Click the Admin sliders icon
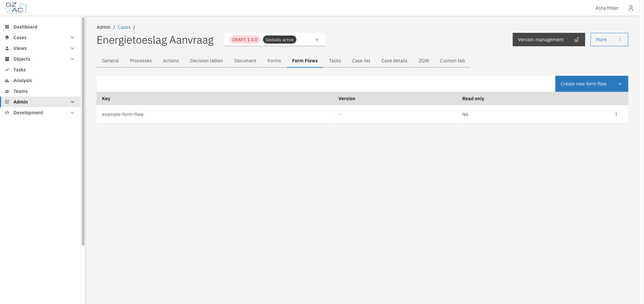Image resolution: width=644 pixels, height=304 pixels. (7, 102)
